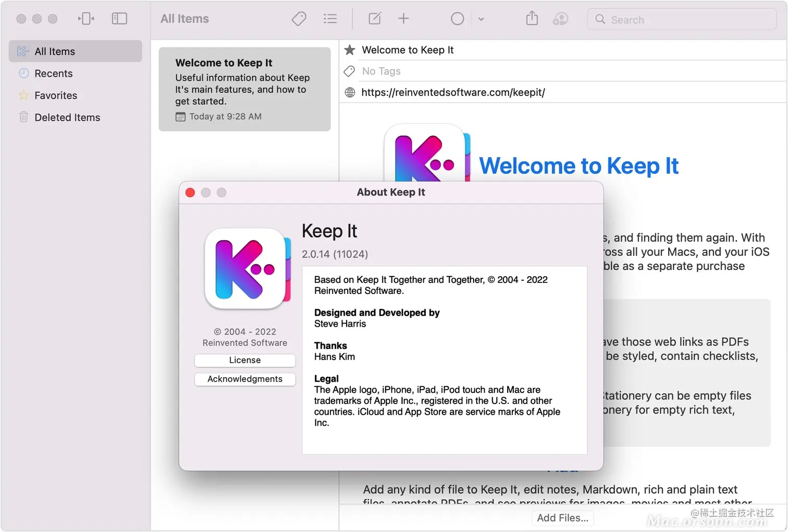Viewport: 788px width, 532px height.
Task: Click the Hans Kim thanks text
Action: 335,356
